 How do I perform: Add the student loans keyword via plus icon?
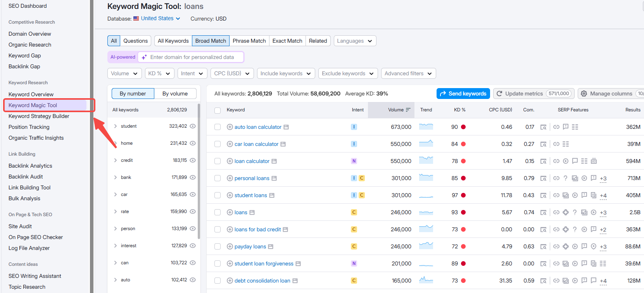click(x=230, y=195)
